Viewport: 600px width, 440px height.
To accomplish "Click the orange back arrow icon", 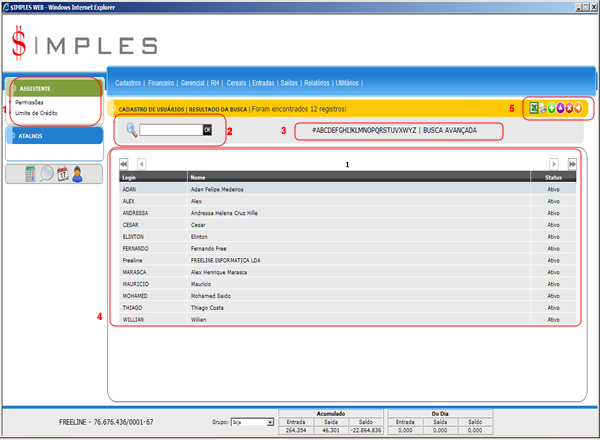I will (x=578, y=107).
